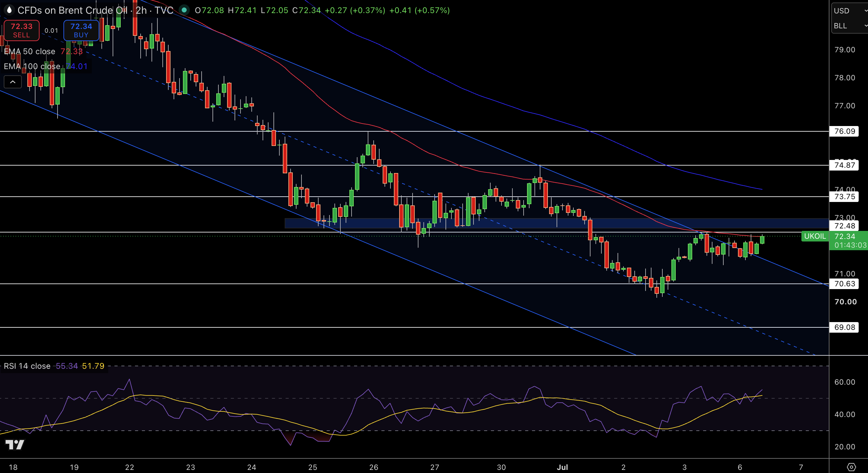Click the 79.00 price scale label
The width and height of the screenshot is (868, 473).
coord(844,50)
